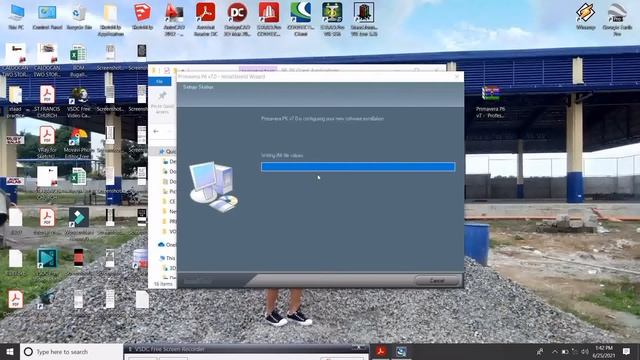Viewport: 640px width, 360px height.
Task: Launch the red SketchUp desktop shortcut
Action: click(142, 17)
